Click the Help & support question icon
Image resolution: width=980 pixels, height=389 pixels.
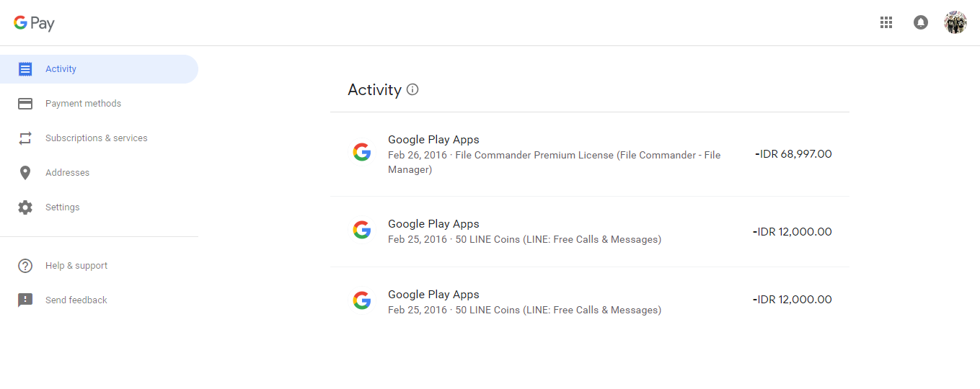point(25,266)
